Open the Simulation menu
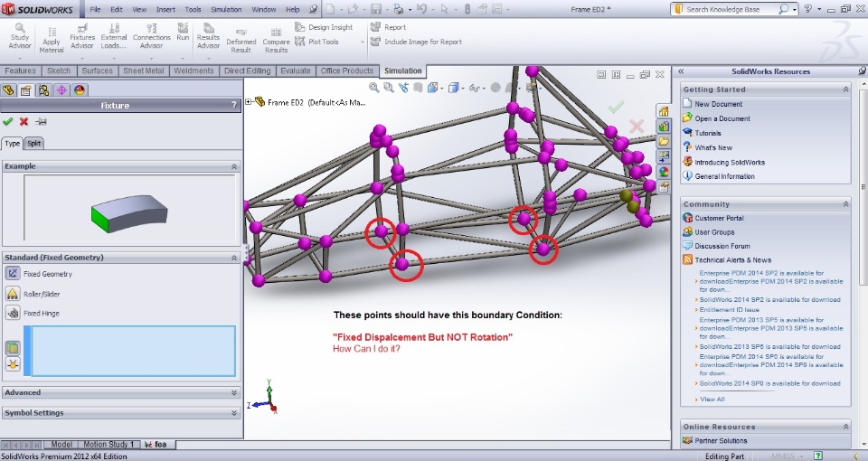Viewport: 868px width, 461px height. (226, 9)
